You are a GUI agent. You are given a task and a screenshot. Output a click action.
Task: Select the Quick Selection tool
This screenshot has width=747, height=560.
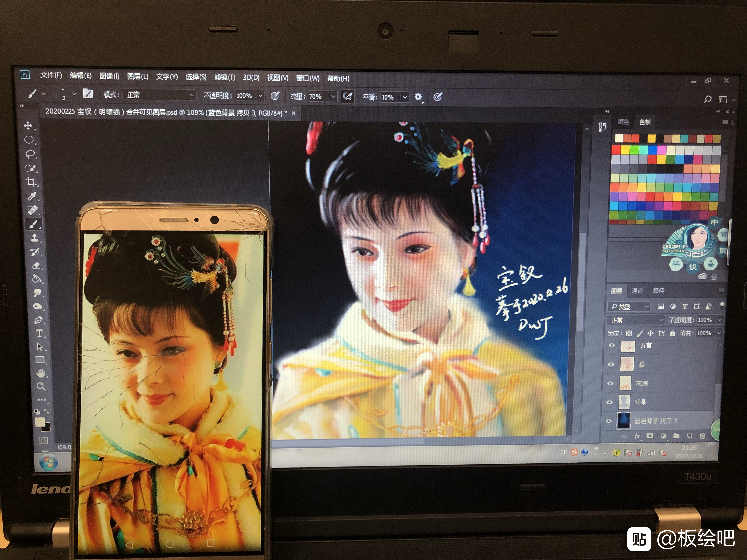tap(30, 168)
